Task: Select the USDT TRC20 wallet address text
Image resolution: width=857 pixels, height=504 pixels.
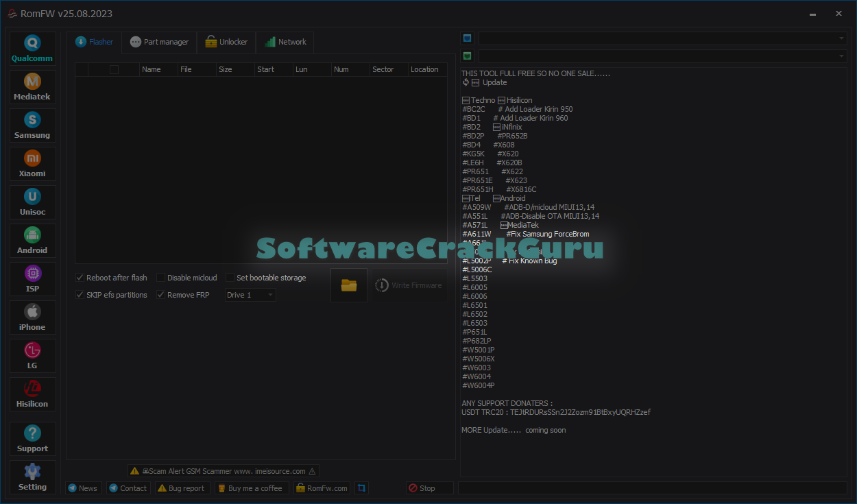Action: point(581,412)
